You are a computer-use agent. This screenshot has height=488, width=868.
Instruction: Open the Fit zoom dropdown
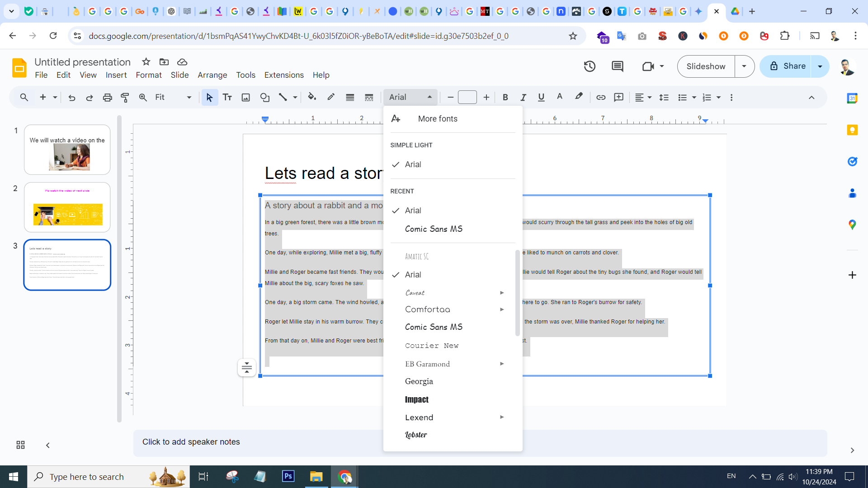coord(173,97)
